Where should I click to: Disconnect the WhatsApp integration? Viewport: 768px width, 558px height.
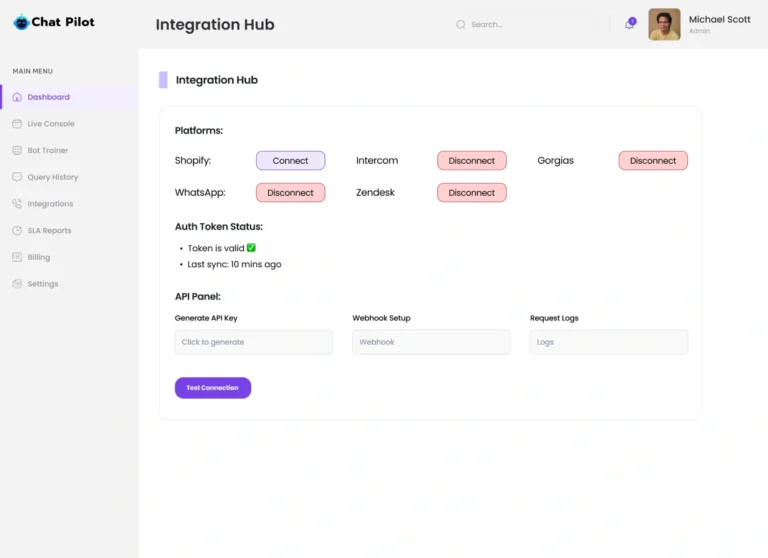(290, 193)
